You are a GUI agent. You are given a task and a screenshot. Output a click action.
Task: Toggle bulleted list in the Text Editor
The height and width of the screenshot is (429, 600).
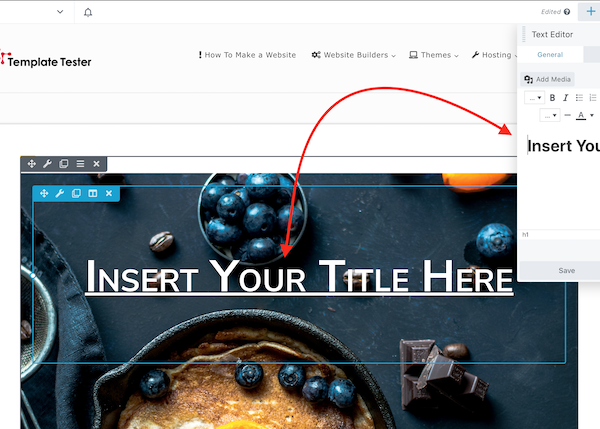click(579, 98)
